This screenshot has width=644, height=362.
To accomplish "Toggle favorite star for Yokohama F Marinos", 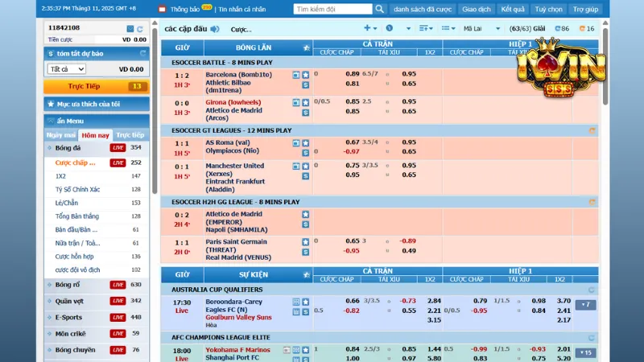I will tap(306, 350).
